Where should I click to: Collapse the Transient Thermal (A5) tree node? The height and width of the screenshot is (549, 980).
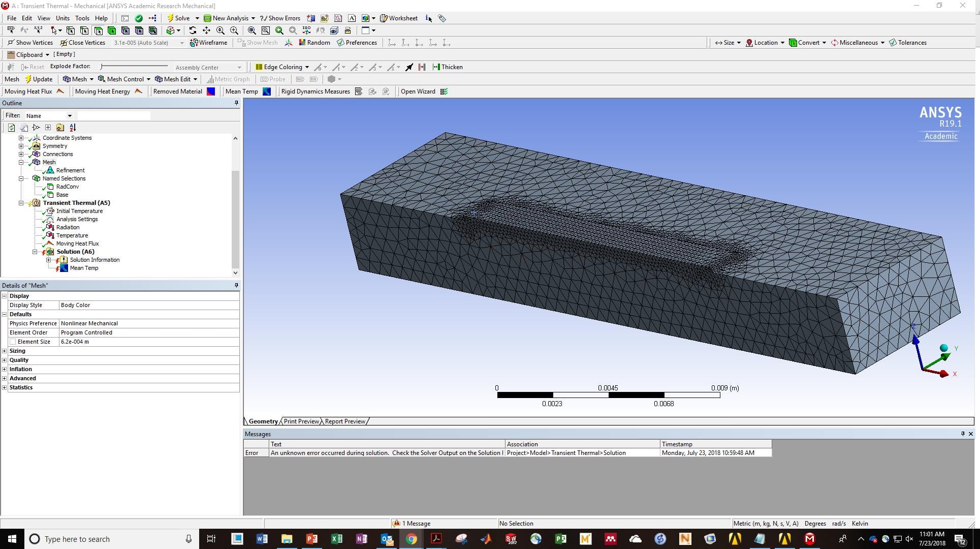21,203
